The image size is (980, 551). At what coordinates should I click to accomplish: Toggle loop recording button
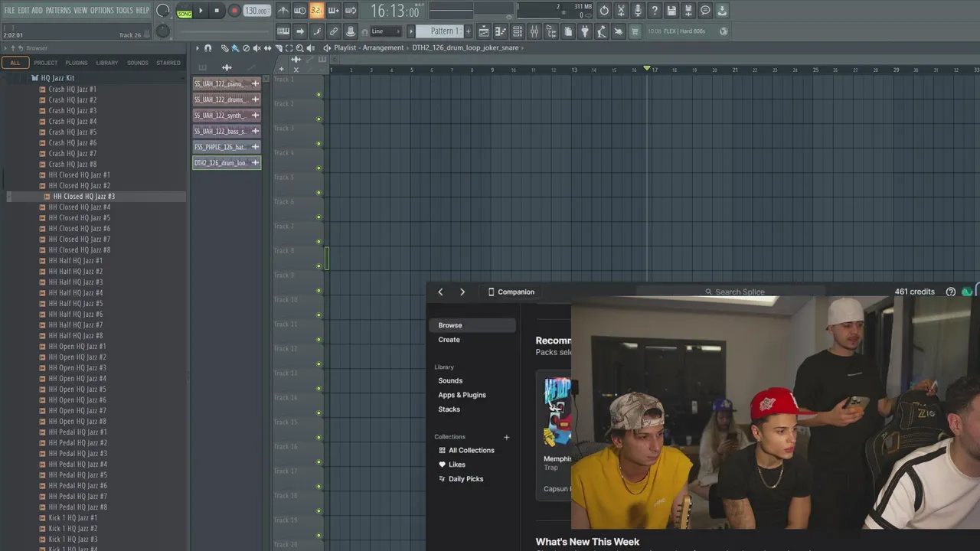pyautogui.click(x=350, y=11)
